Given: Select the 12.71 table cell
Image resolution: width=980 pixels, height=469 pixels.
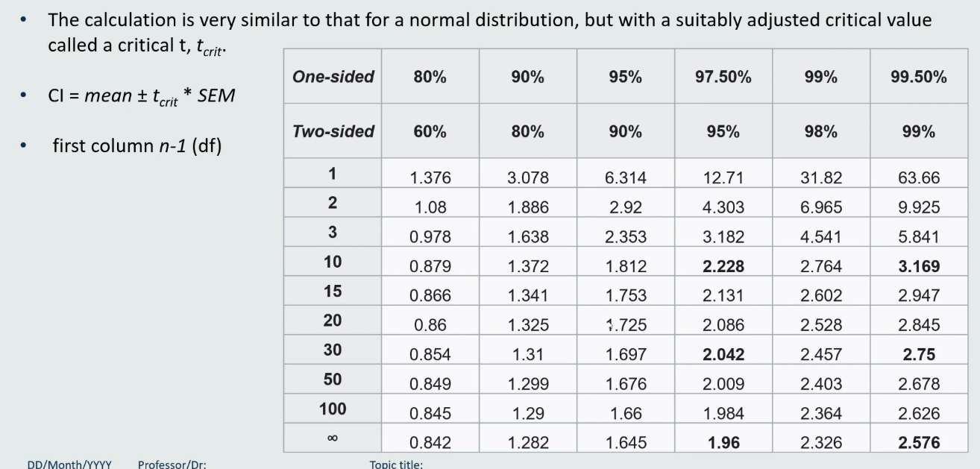Looking at the screenshot, I should click(723, 178).
